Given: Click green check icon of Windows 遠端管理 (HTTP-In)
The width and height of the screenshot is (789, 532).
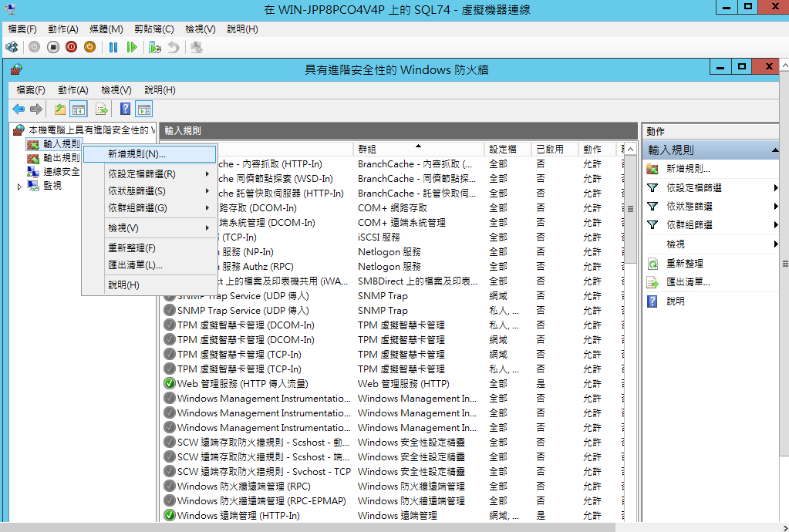Looking at the screenshot, I should tap(170, 515).
